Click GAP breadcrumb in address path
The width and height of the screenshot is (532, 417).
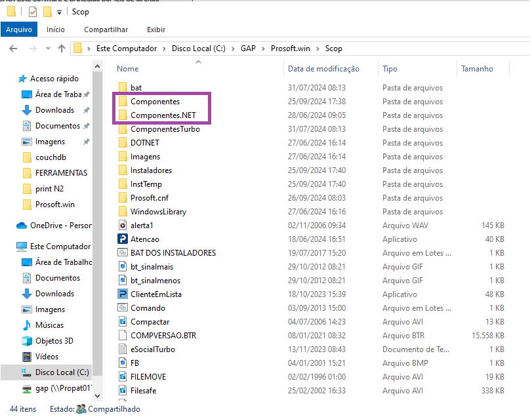coord(248,49)
